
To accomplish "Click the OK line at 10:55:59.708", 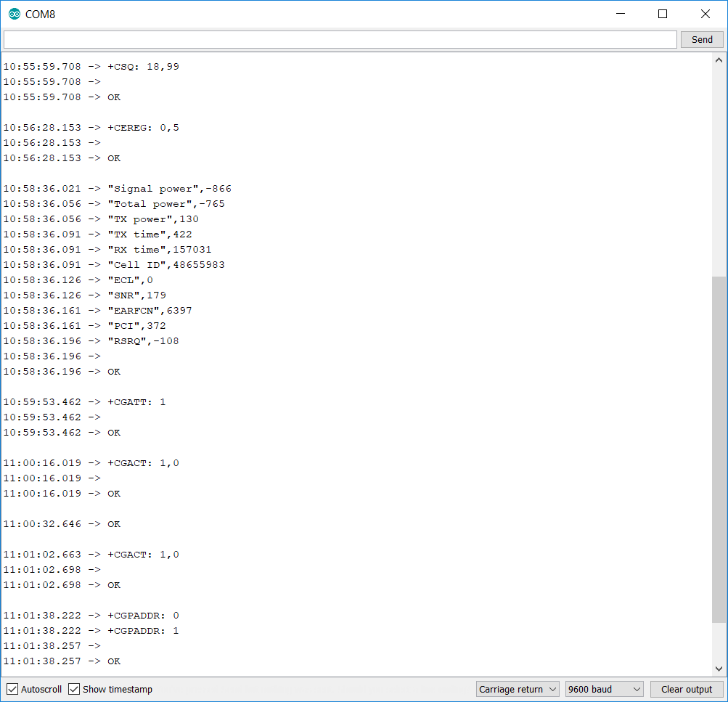I will click(62, 97).
